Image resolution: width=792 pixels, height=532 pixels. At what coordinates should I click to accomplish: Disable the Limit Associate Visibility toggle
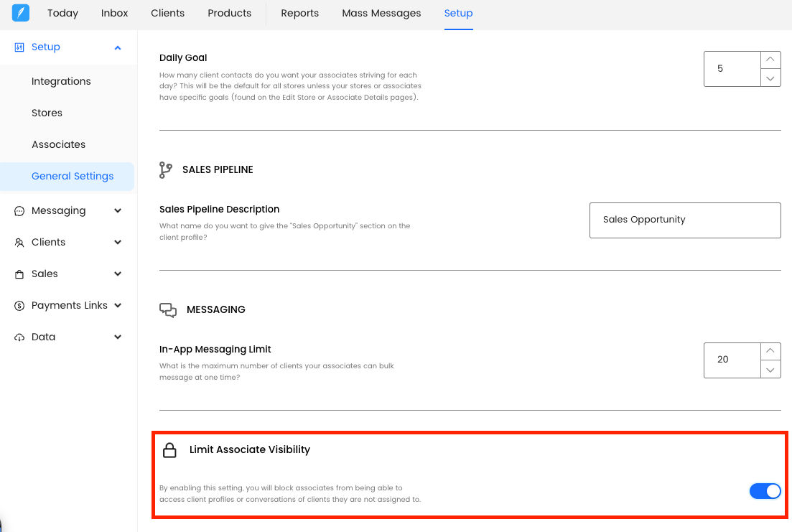(x=765, y=491)
